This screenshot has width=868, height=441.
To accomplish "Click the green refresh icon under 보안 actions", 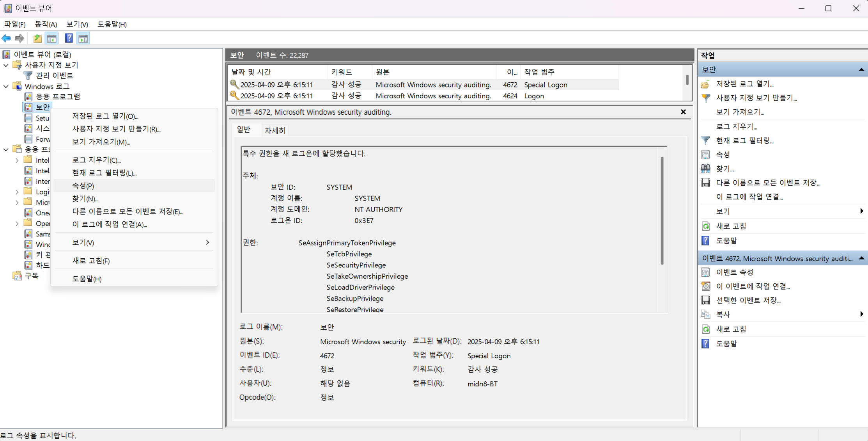I will [705, 226].
